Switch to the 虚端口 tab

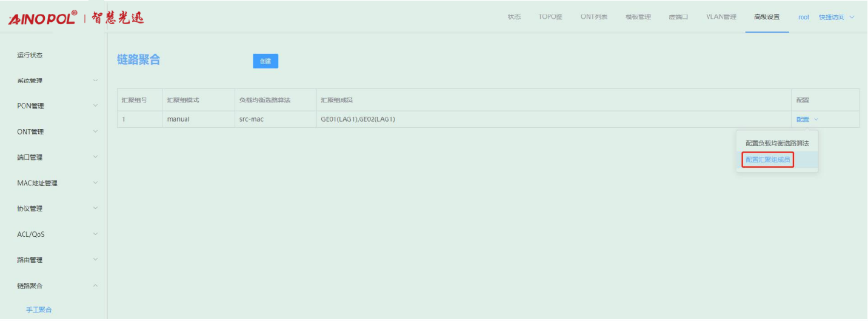coord(678,17)
